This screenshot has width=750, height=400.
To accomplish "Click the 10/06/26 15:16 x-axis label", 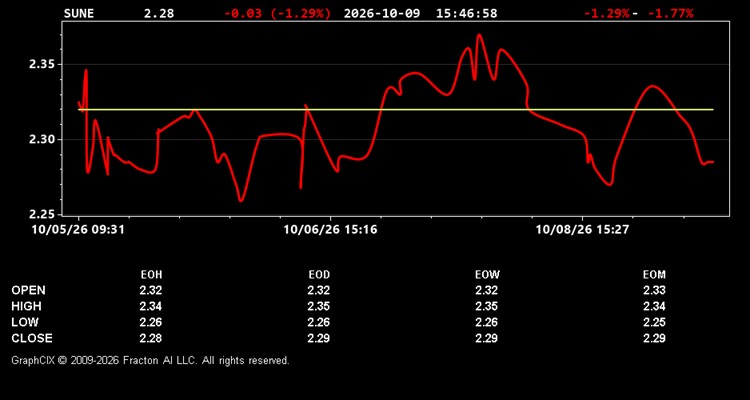I will (331, 230).
